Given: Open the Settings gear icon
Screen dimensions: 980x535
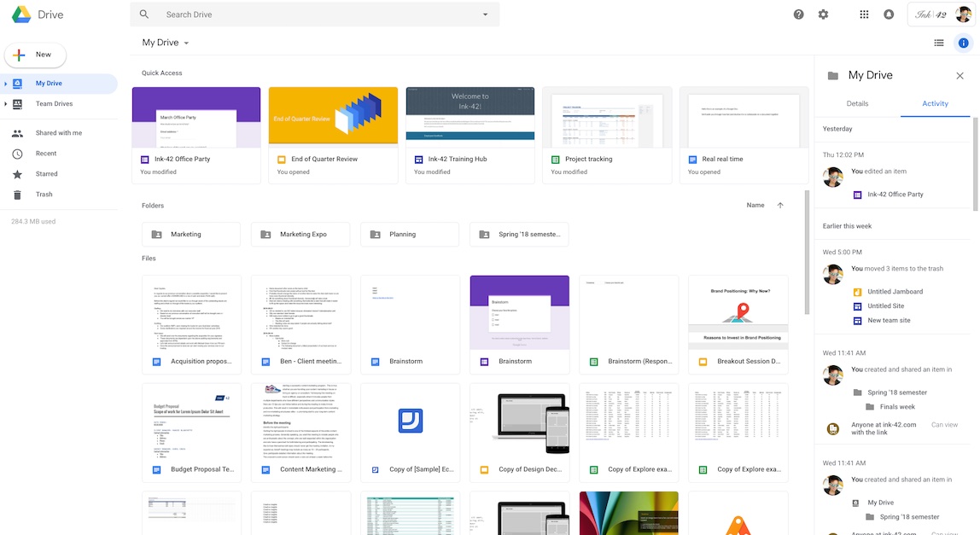Looking at the screenshot, I should click(x=822, y=14).
